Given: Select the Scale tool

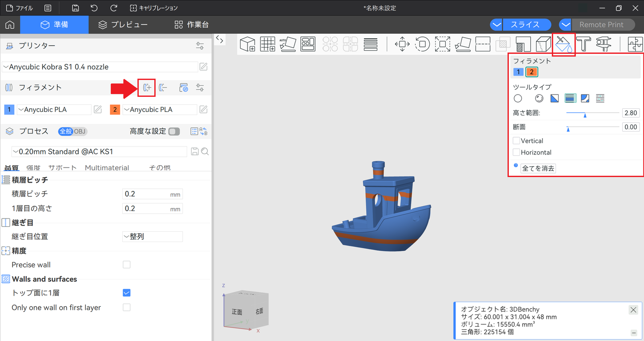Looking at the screenshot, I should tap(443, 44).
